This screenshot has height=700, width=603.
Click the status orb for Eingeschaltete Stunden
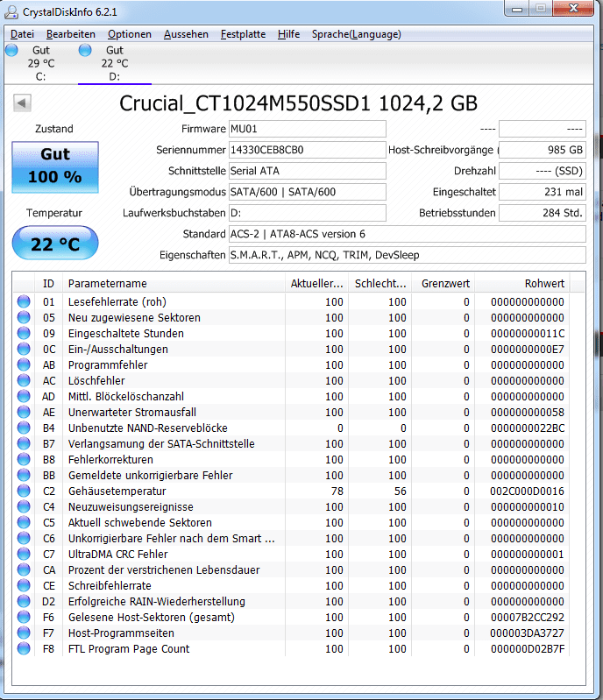click(24, 333)
